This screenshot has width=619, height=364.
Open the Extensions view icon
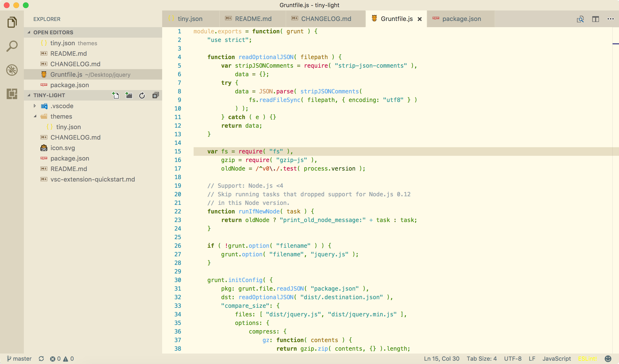(12, 94)
